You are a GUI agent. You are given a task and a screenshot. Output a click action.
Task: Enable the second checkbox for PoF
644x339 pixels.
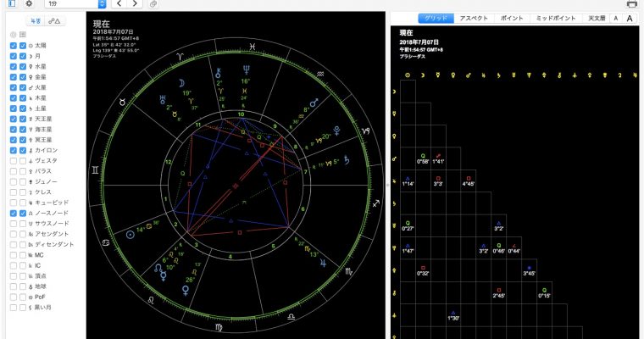23,297
